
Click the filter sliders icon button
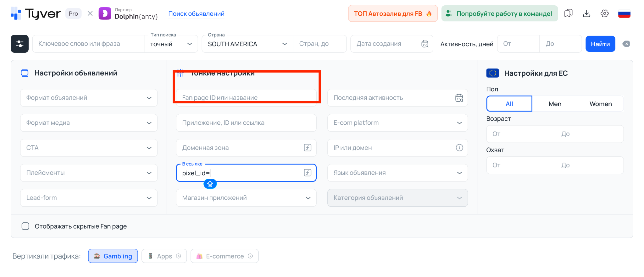point(19,44)
